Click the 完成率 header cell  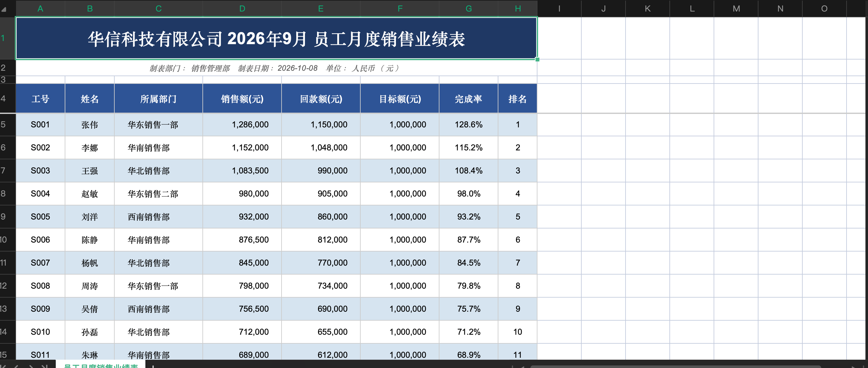468,99
